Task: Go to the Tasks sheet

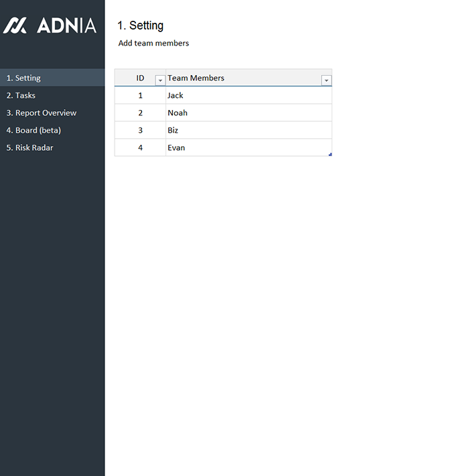Action: [21, 95]
